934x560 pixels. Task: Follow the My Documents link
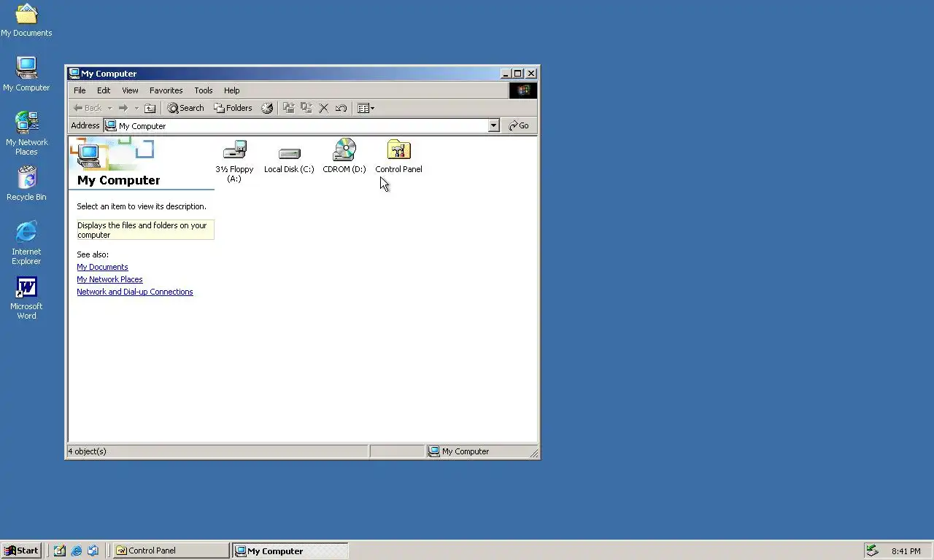(102, 267)
